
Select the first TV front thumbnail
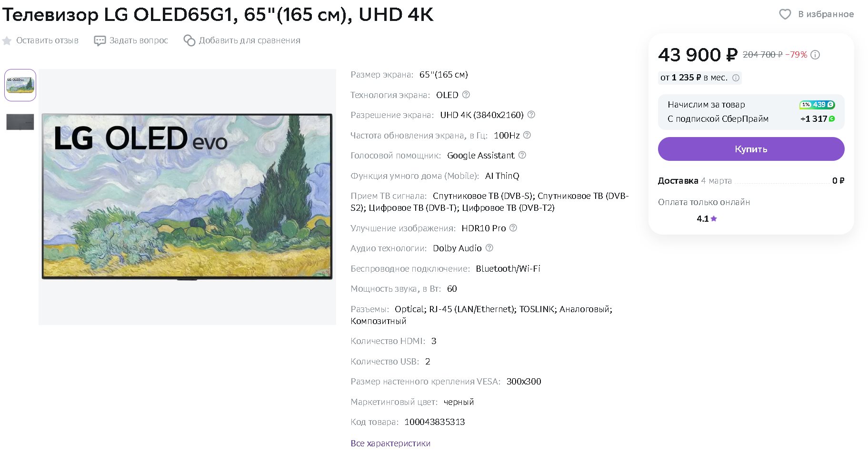[x=20, y=85]
